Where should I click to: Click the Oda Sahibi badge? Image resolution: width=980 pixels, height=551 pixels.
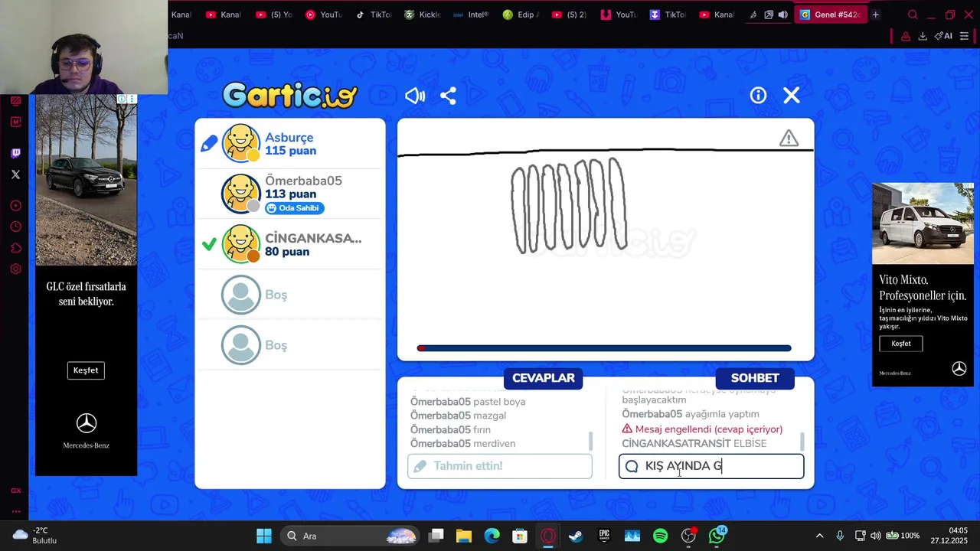(294, 208)
